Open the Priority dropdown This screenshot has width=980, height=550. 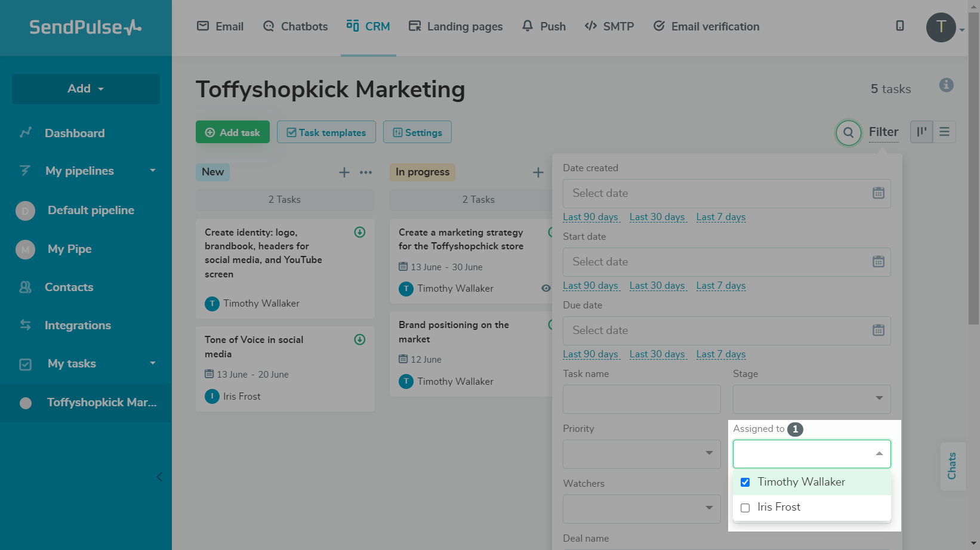[x=641, y=453]
